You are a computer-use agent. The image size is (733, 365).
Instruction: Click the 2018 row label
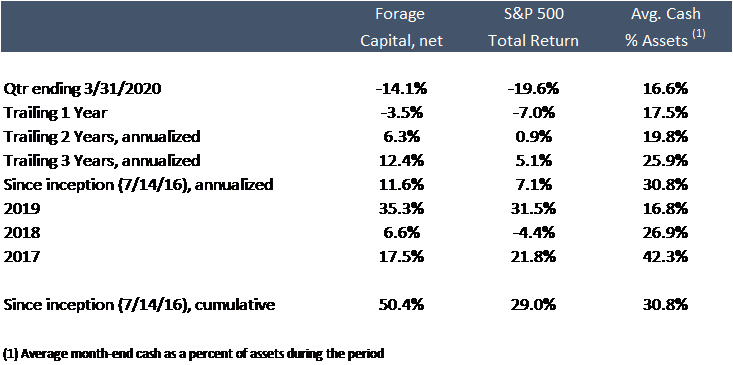pos(22,233)
